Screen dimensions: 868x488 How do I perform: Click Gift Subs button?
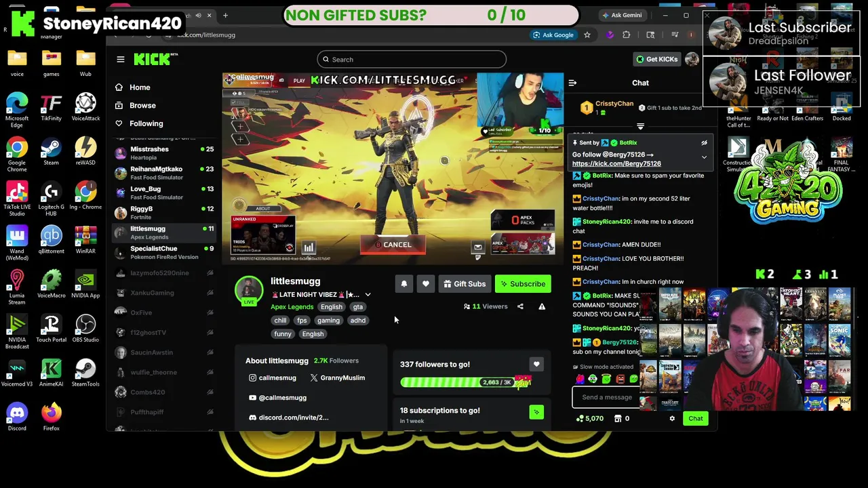pyautogui.click(x=465, y=284)
